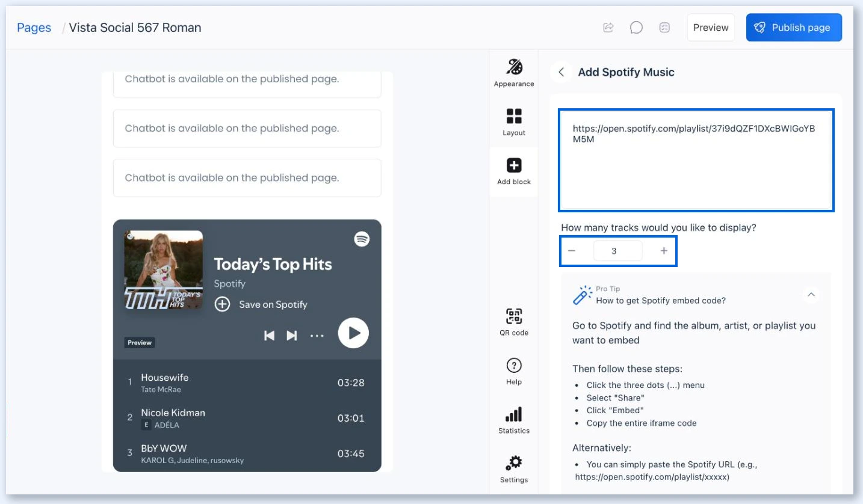Screen dimensions: 863x504
Task: Click the Save on Spotify text
Action: tap(273, 304)
